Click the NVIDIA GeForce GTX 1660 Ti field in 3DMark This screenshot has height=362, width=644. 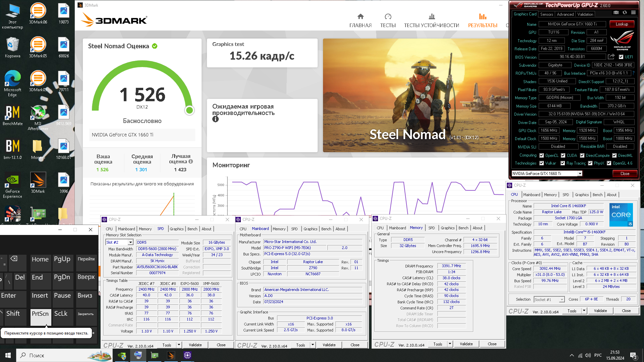click(x=142, y=135)
